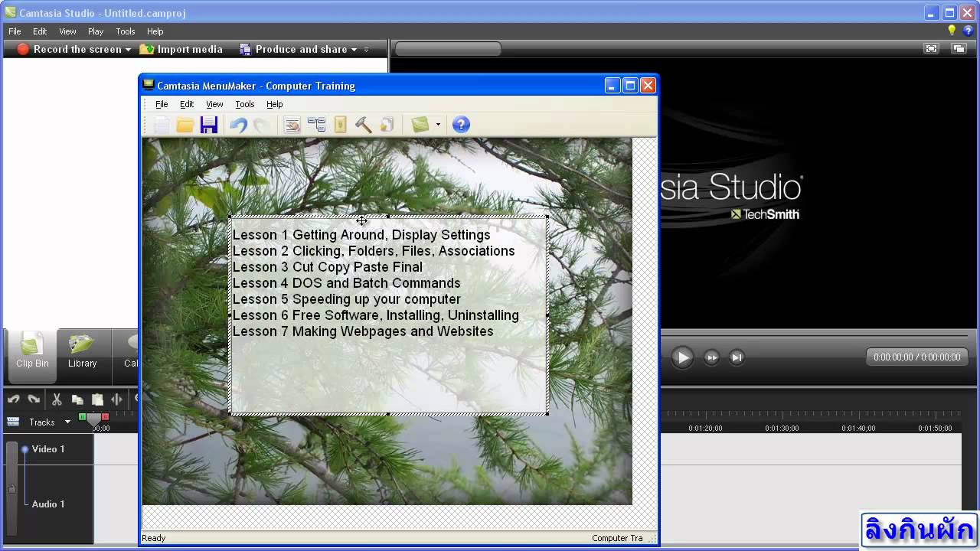Click the Camtasia help question icon
Screen dimensions: 980x551
click(x=969, y=31)
